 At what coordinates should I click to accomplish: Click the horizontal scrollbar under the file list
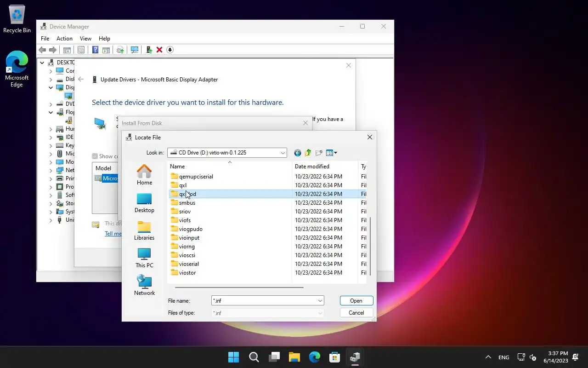[x=239, y=287]
